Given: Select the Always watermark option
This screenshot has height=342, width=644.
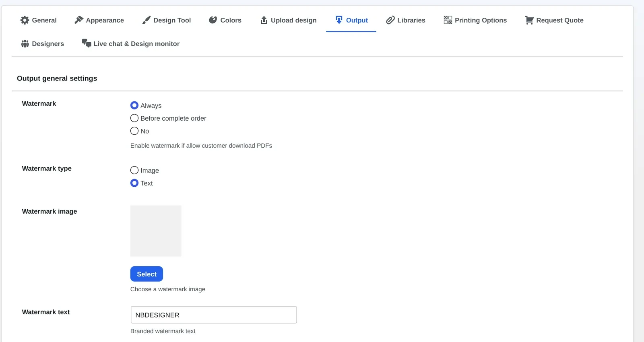Looking at the screenshot, I should [134, 105].
